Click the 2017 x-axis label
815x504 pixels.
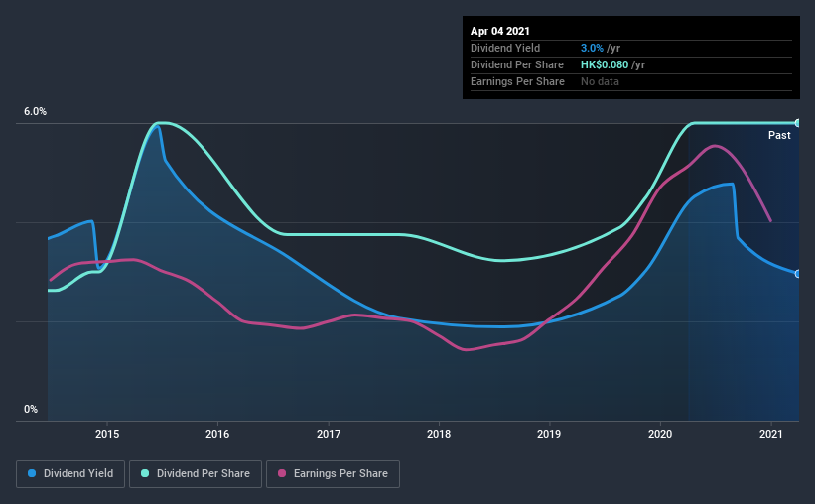click(x=329, y=434)
